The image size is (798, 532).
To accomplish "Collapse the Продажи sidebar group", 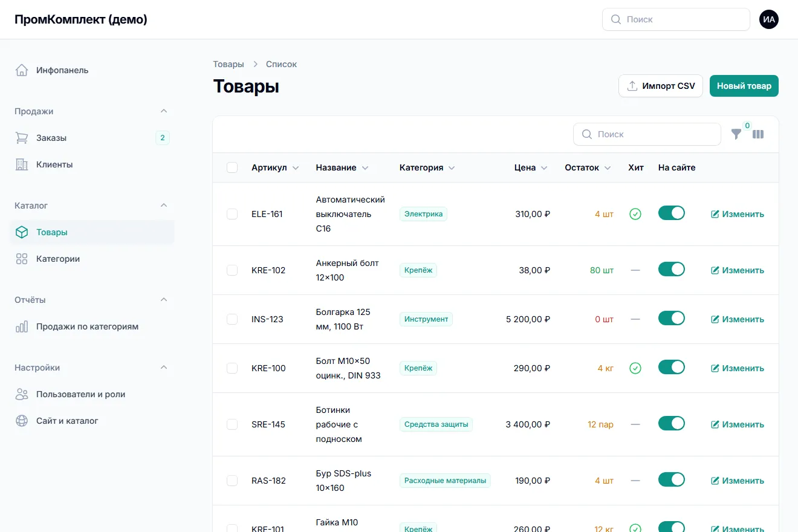I will click(x=163, y=111).
